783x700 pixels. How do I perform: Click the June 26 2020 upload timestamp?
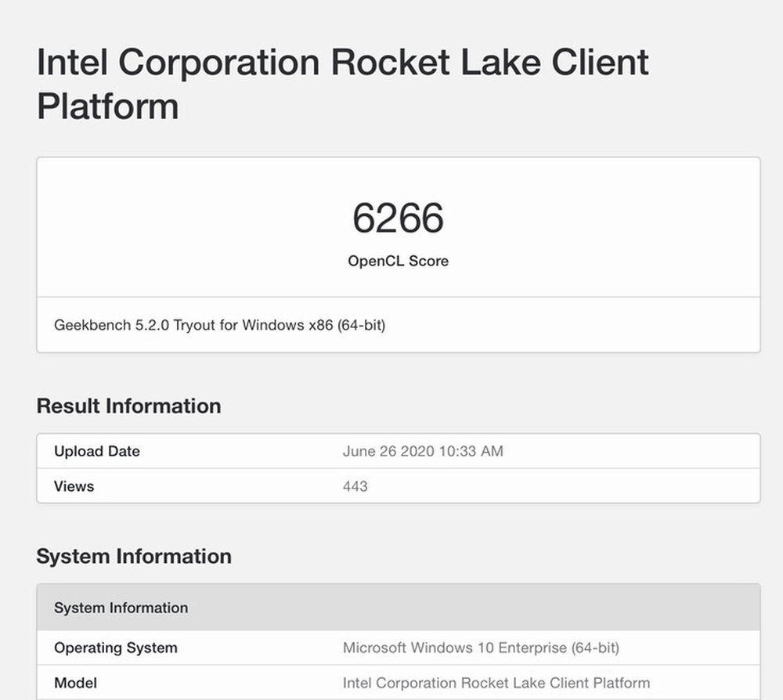click(423, 451)
